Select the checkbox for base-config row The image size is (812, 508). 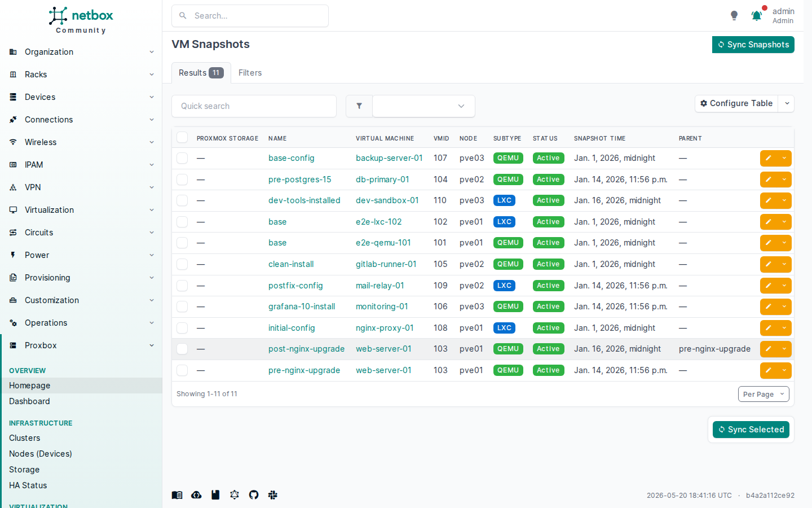coord(182,158)
